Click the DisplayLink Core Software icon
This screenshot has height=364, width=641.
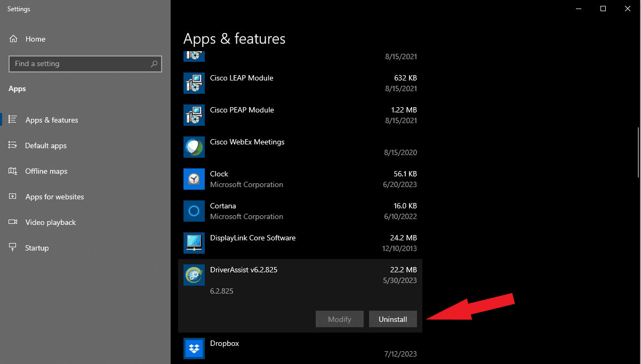coord(194,243)
